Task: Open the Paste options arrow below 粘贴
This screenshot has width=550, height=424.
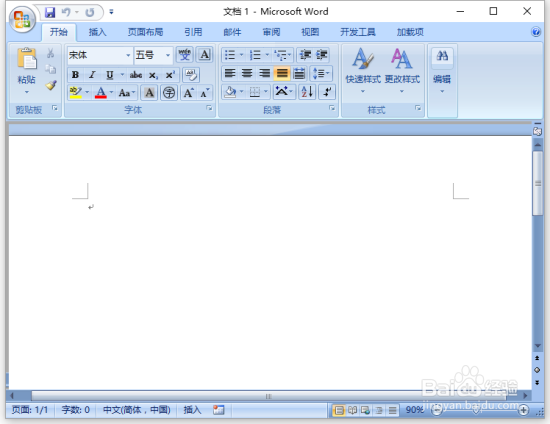Action: tap(27, 92)
